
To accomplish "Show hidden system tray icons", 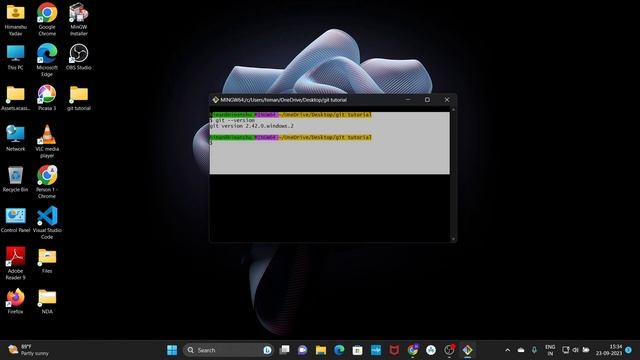I will click(507, 350).
